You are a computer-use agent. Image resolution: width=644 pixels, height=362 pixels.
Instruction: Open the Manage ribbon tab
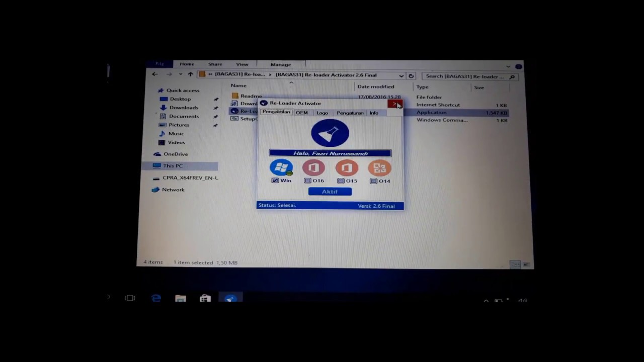pos(281,64)
